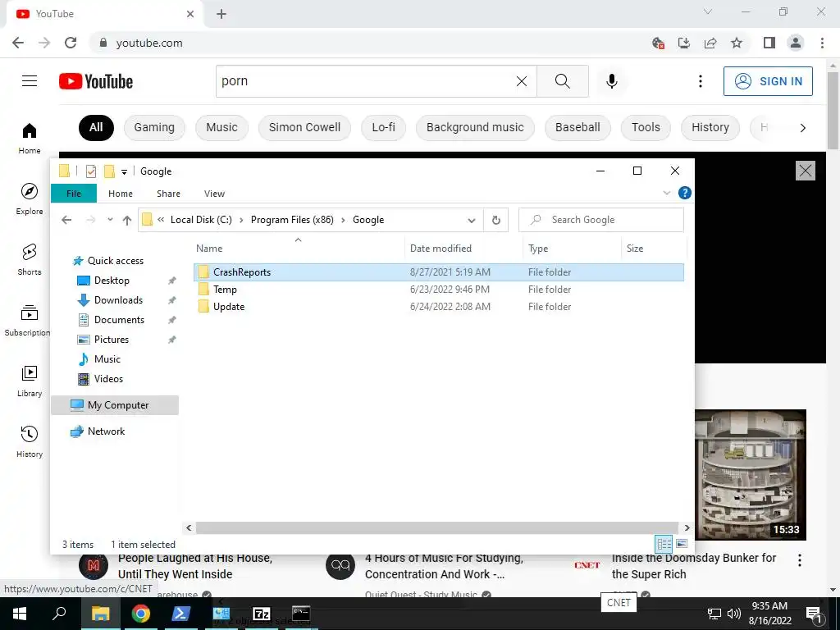
Task: Open Chrome side panel
Action: (769, 43)
